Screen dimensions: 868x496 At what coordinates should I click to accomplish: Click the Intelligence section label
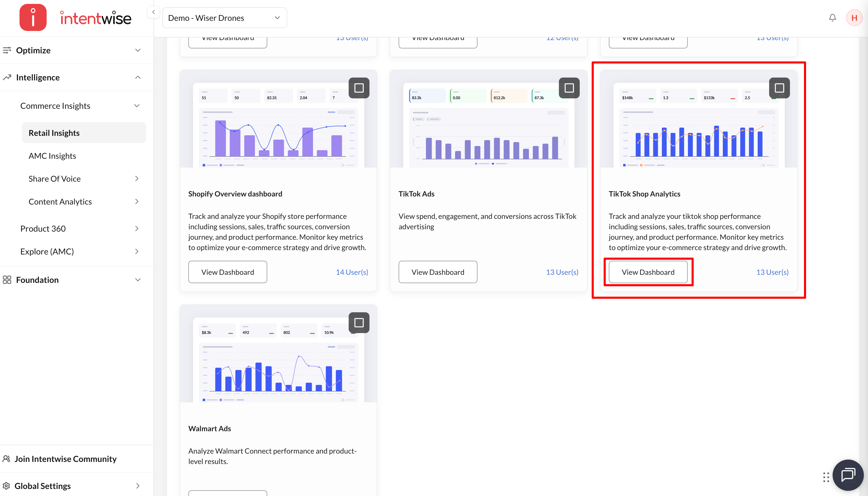point(38,77)
